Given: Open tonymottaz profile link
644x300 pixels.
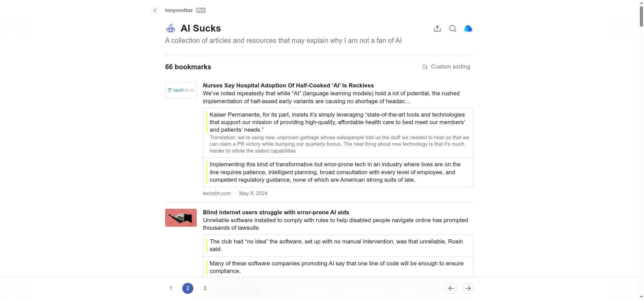Looking at the screenshot, I should coord(179,10).
